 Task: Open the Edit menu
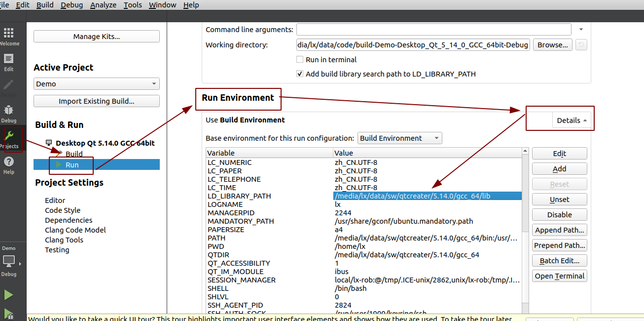click(x=23, y=5)
